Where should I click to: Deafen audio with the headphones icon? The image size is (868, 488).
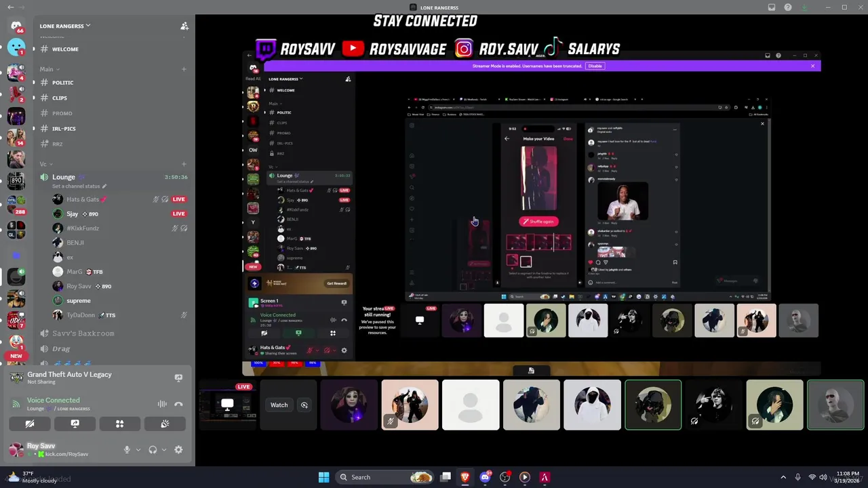(153, 449)
